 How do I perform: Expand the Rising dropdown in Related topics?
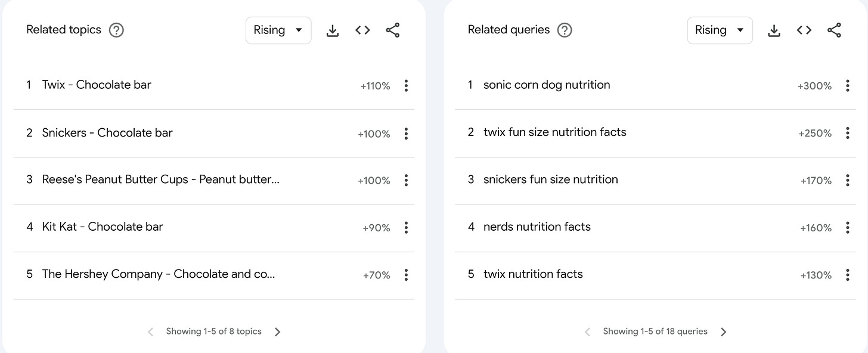tap(278, 30)
